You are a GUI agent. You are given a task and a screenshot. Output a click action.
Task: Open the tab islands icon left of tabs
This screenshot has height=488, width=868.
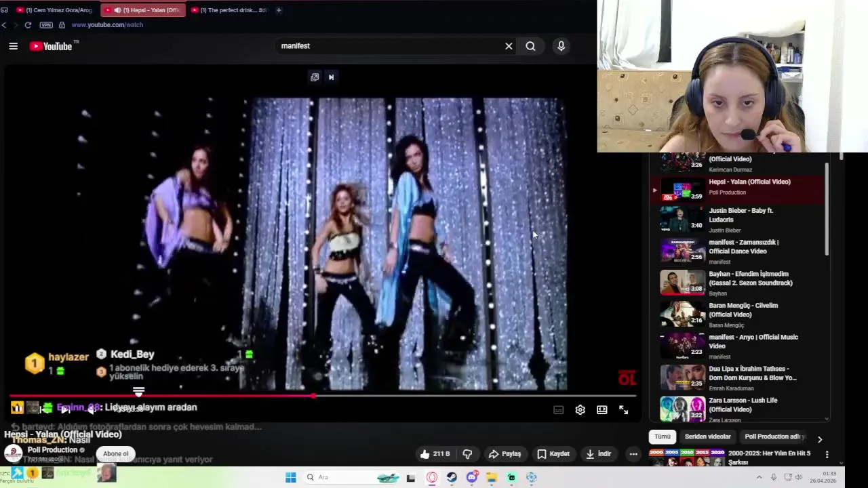[4, 10]
